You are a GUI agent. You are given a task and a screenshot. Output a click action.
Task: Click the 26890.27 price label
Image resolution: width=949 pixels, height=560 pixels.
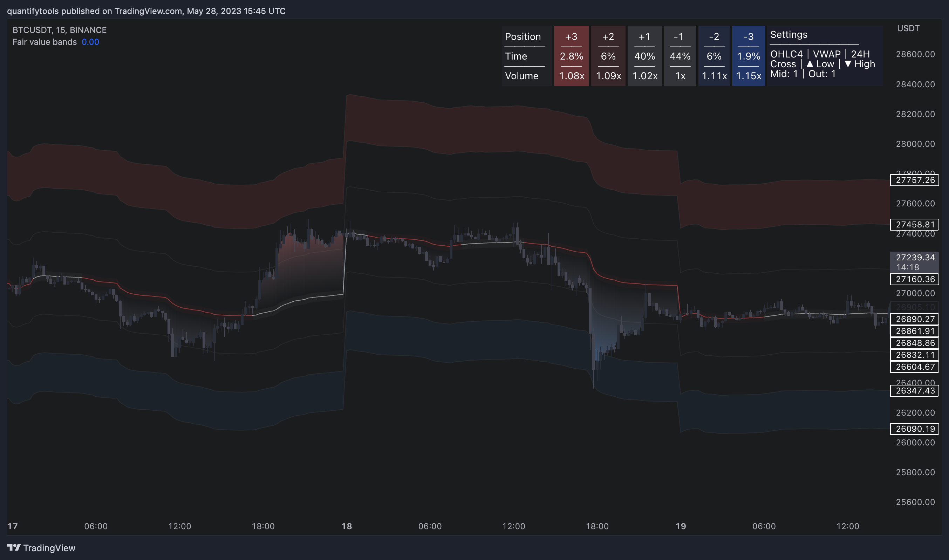click(915, 319)
